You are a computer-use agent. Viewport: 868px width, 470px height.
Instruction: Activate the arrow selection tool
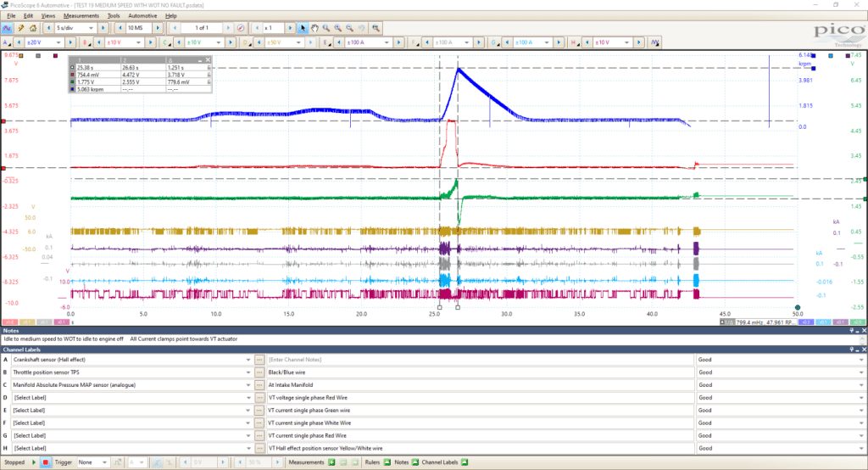(x=303, y=28)
